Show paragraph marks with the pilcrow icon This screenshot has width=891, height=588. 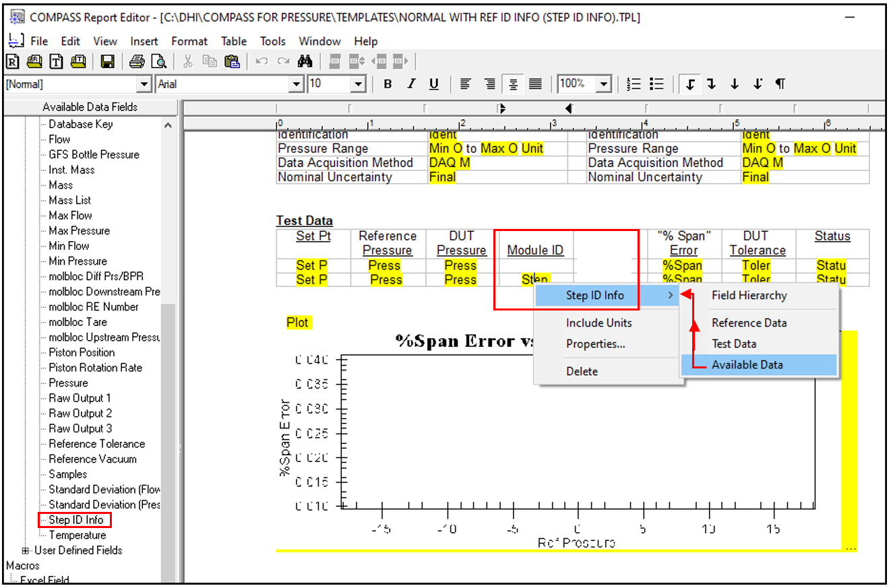780,84
